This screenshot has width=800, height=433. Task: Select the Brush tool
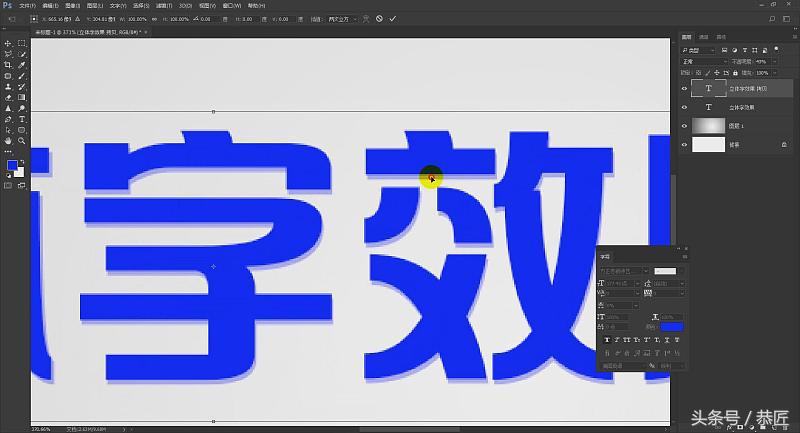tap(21, 76)
